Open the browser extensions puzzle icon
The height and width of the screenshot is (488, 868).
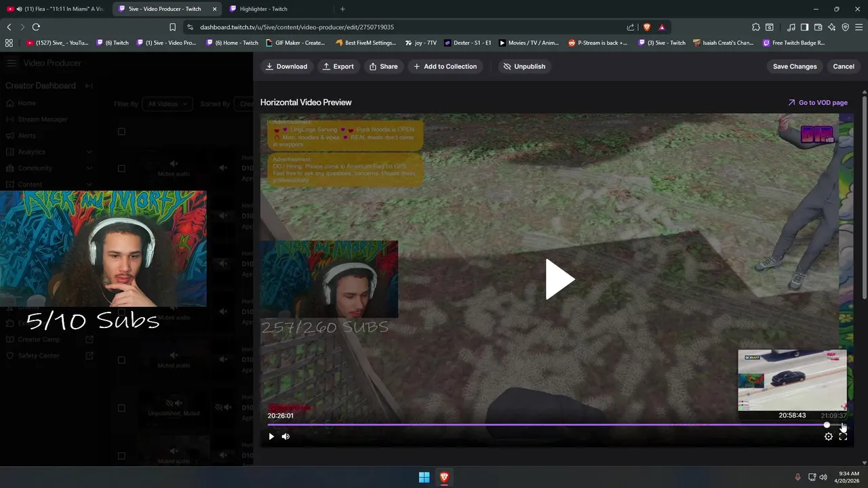coord(756,27)
